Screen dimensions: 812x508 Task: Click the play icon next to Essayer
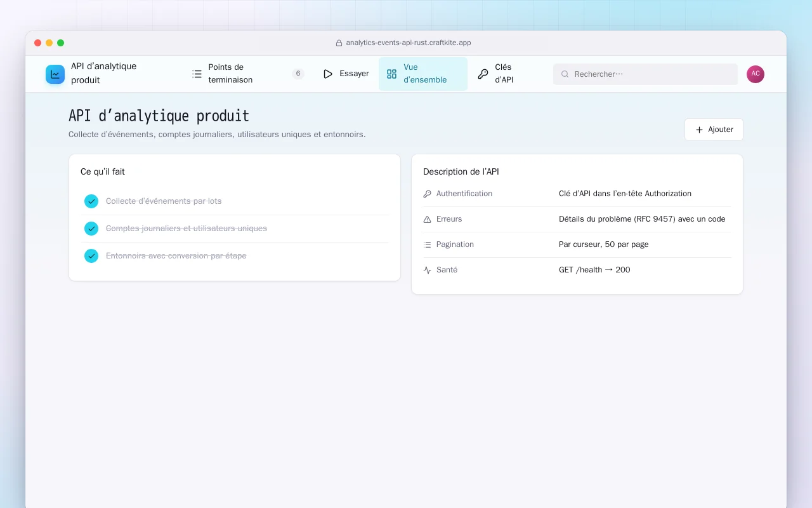coord(328,74)
